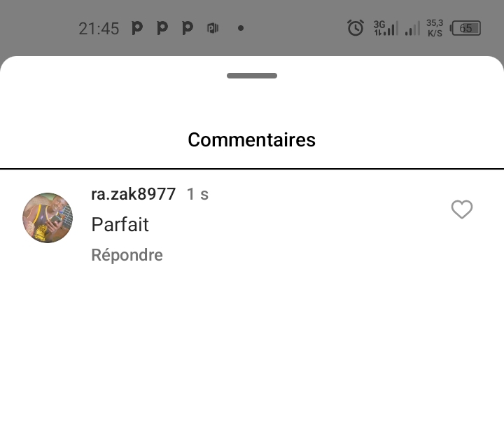Image resolution: width=504 pixels, height=426 pixels.
Task: Tap the third P notification icon
Action: click(188, 28)
